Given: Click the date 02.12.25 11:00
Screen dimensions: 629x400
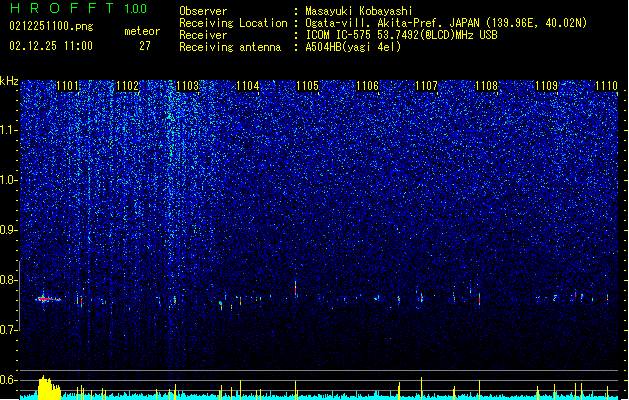Looking at the screenshot, I should pos(51,46).
